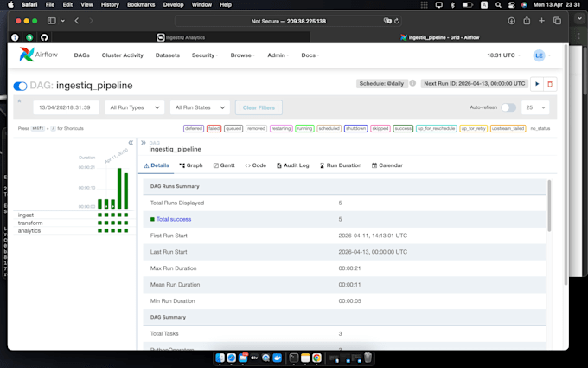Viewport: 588px width, 368px height.
Task: Toggle the Safari sidebar icon
Action: (52, 21)
